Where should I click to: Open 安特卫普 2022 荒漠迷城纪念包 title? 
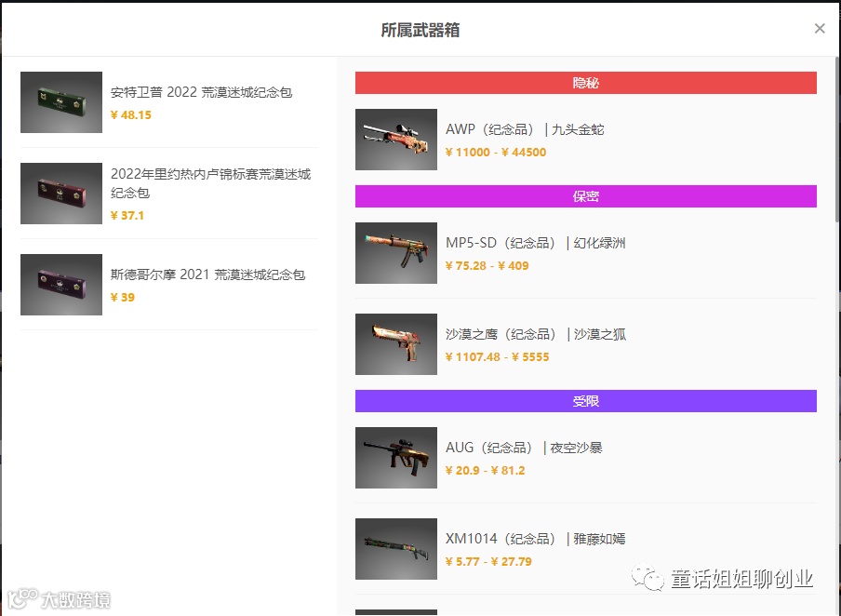(201, 92)
